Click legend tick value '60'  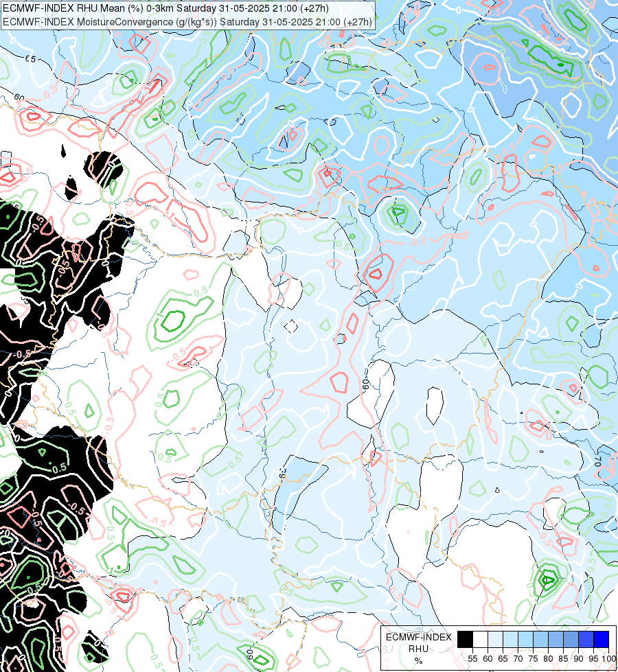pos(488,659)
